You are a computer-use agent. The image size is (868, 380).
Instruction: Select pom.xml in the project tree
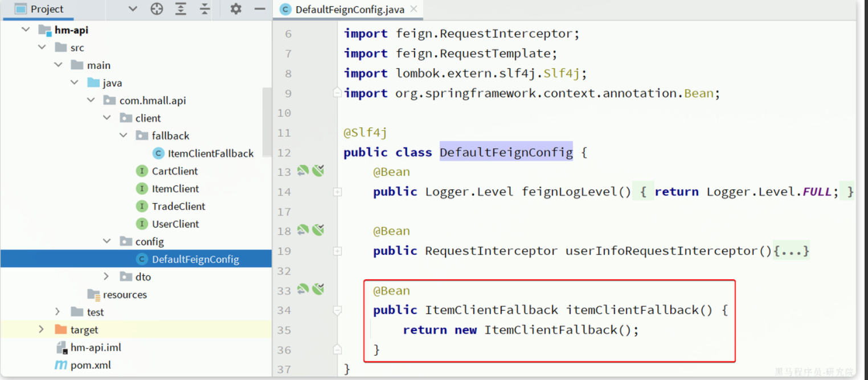click(x=91, y=365)
